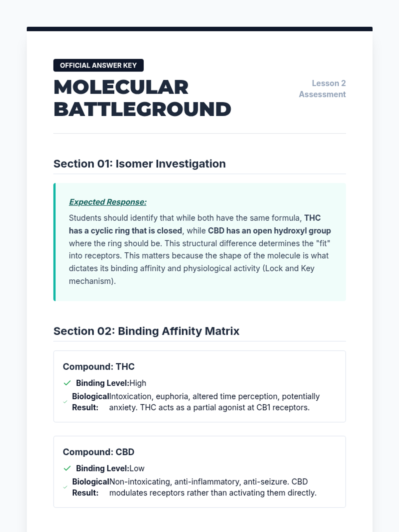399x532 pixels.
Task: Click the green checkmark beside THC Binding Level
Action: click(67, 383)
